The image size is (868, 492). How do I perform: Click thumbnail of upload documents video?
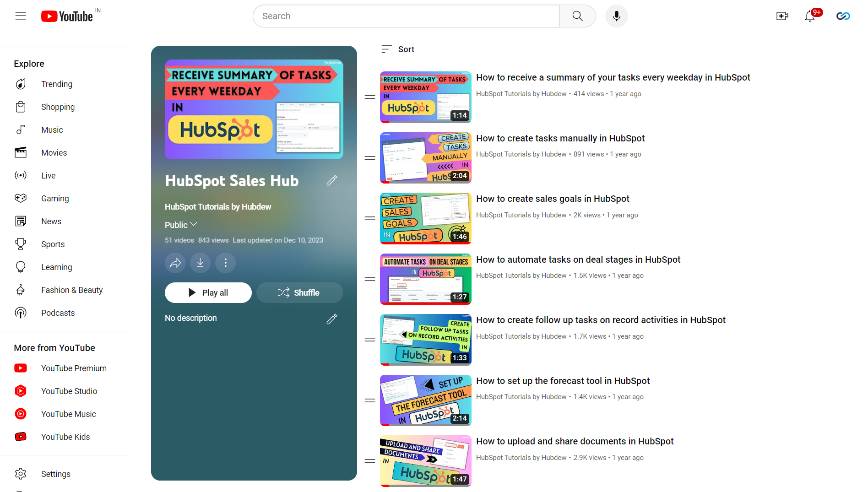(x=426, y=461)
